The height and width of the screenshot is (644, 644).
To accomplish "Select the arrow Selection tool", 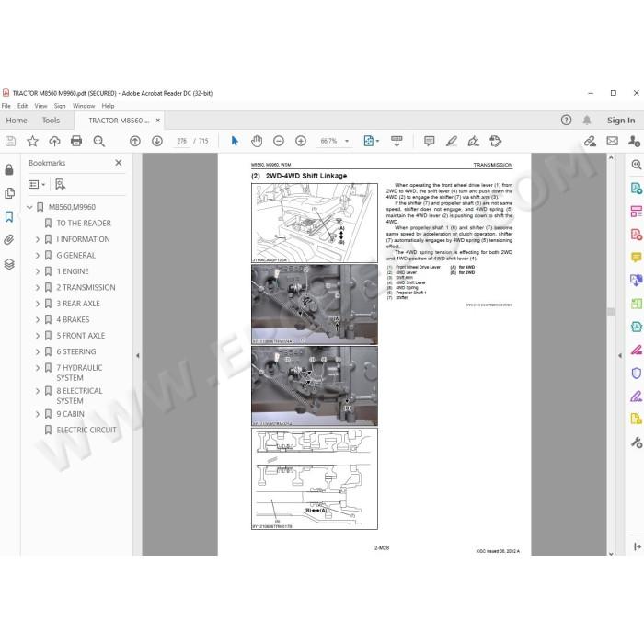I will 235,142.
